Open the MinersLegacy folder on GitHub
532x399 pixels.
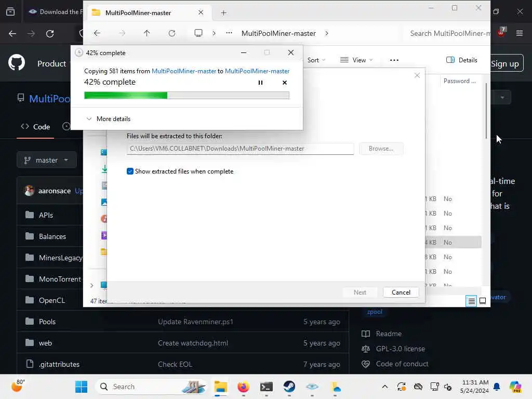60,258
